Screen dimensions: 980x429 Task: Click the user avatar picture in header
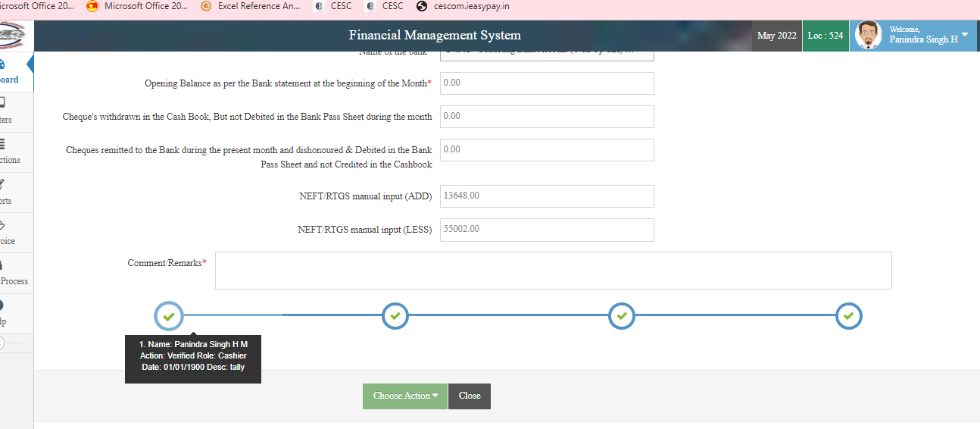[868, 36]
